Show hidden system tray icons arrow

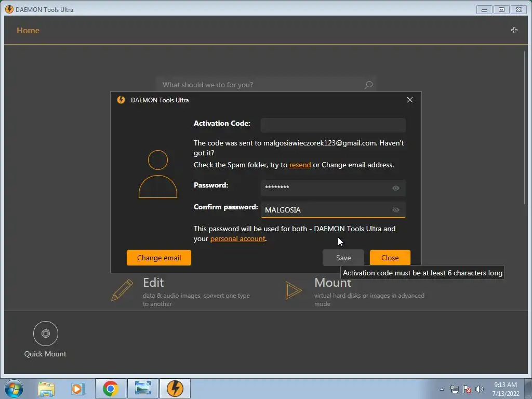pos(442,389)
